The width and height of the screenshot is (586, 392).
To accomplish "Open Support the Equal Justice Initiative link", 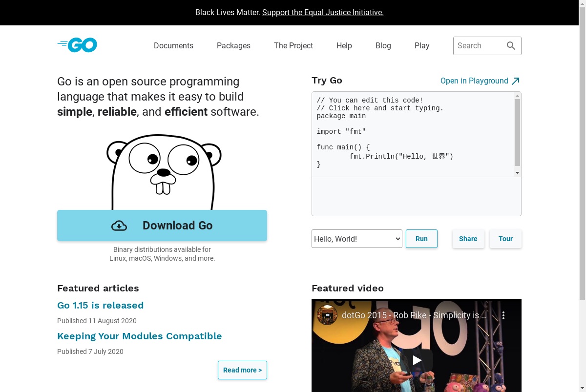I will 323,13.
